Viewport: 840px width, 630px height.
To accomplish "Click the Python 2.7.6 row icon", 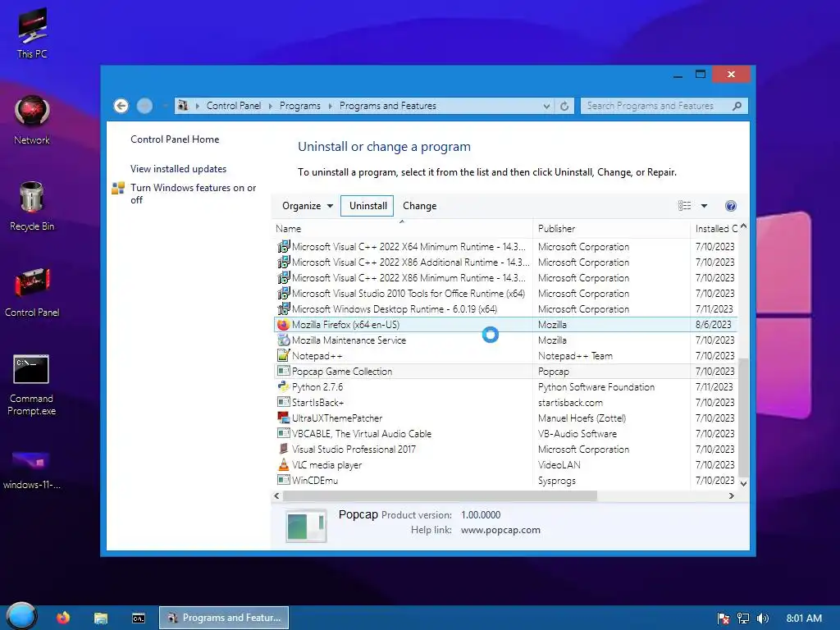I will point(283,386).
